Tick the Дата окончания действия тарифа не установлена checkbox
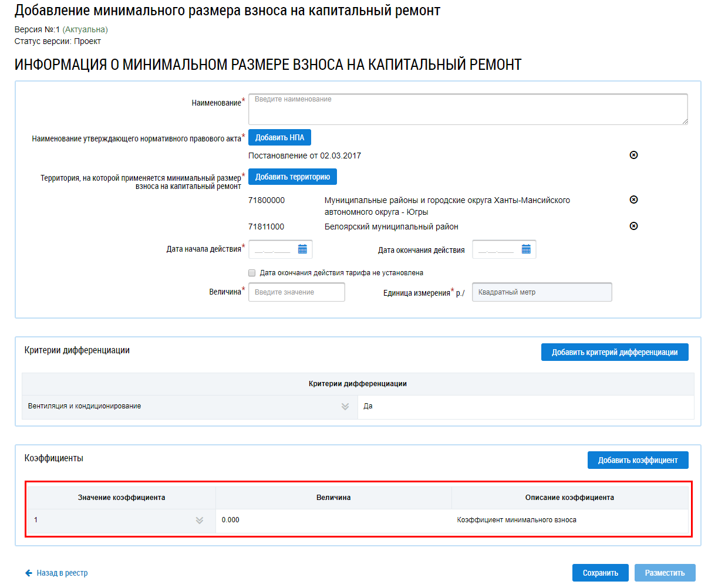 tap(252, 273)
